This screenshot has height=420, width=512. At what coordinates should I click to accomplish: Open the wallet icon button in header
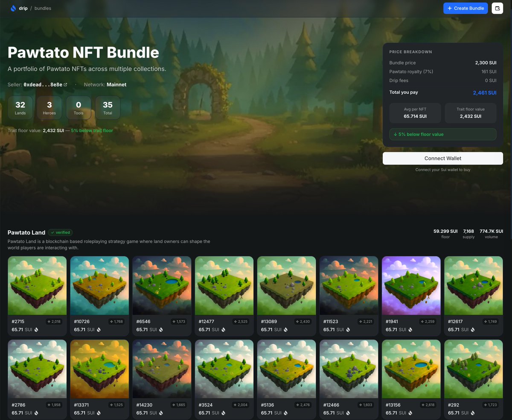497,8
